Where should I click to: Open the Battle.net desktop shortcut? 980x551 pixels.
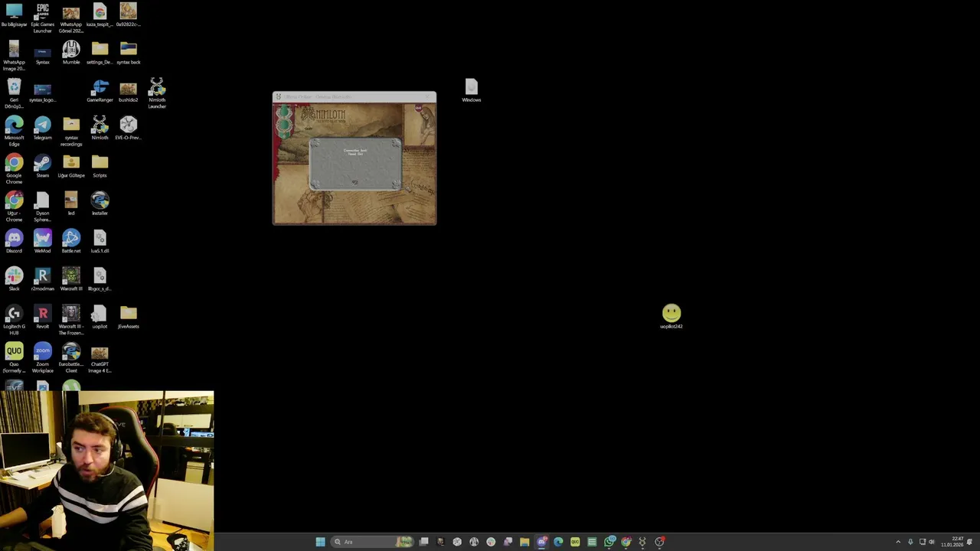[x=71, y=242]
